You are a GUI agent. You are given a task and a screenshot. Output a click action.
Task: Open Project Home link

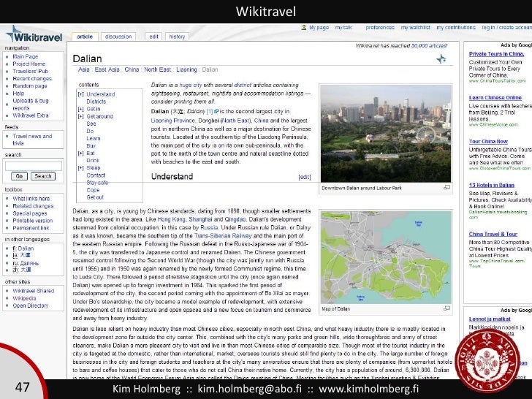tap(28, 64)
